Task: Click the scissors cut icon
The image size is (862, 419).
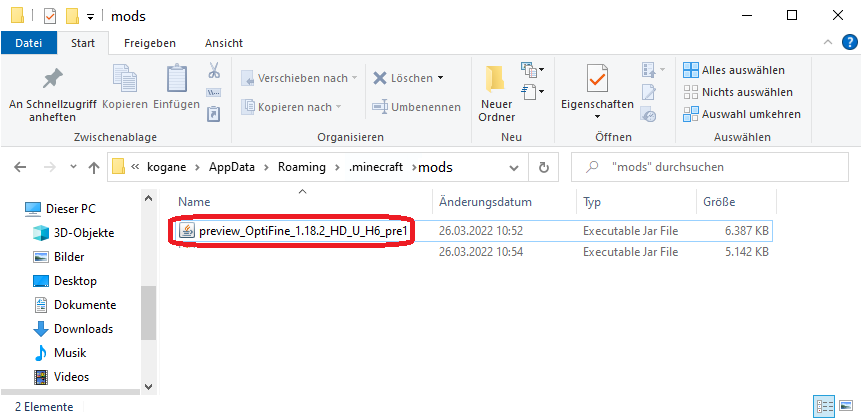Action: point(213,71)
